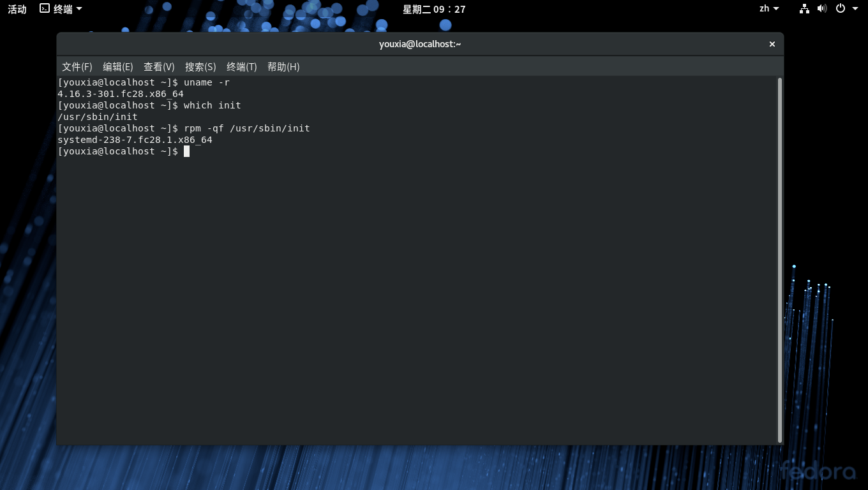
Task: Open the 搜索(S) menu
Action: point(200,67)
